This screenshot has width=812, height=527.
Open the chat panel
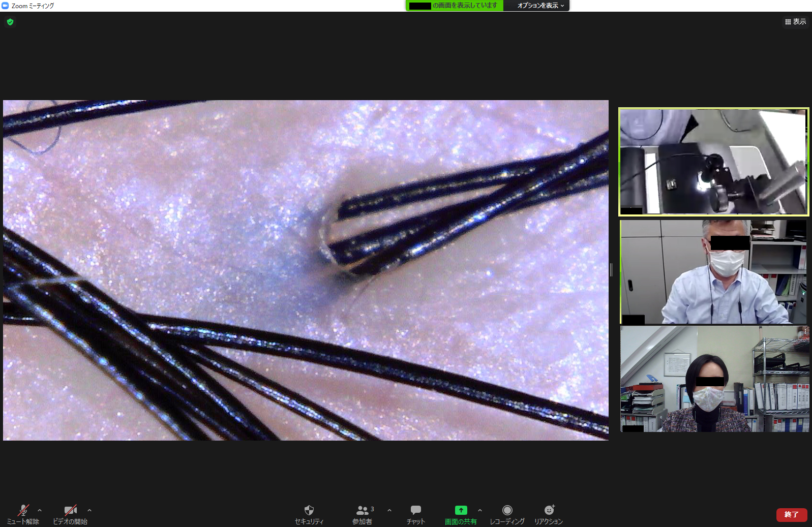(x=416, y=514)
